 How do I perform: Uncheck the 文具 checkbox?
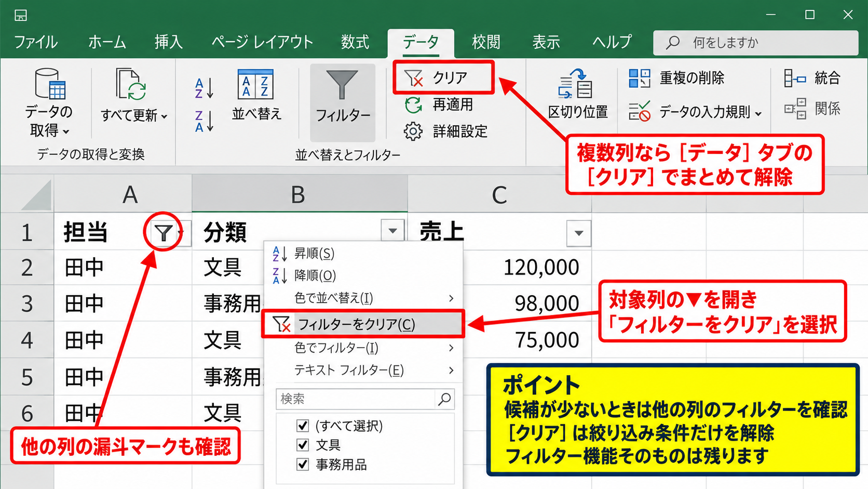pos(303,445)
